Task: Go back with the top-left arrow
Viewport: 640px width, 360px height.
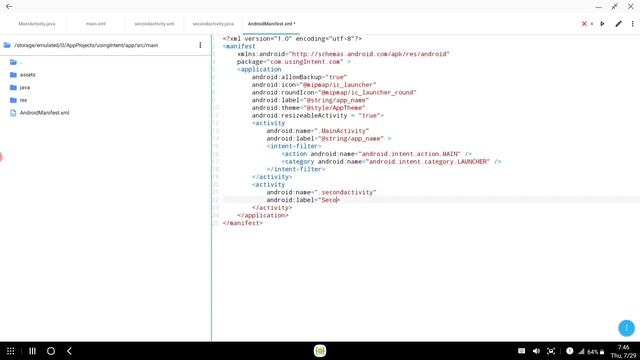Action: 9,7
